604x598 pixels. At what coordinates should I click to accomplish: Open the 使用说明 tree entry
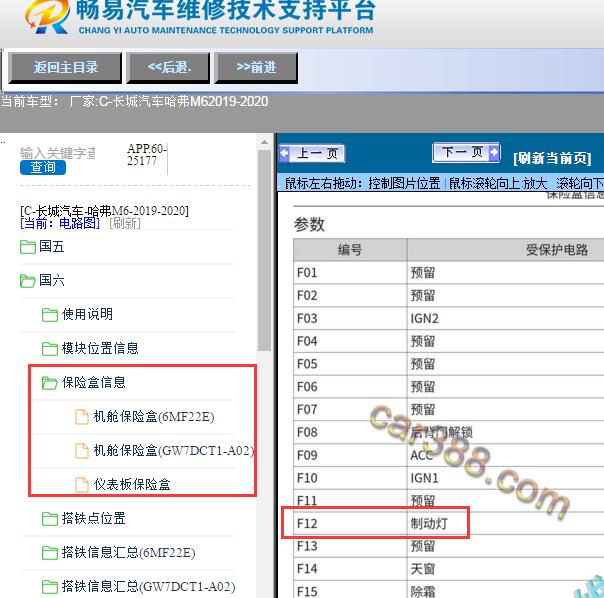(x=87, y=314)
